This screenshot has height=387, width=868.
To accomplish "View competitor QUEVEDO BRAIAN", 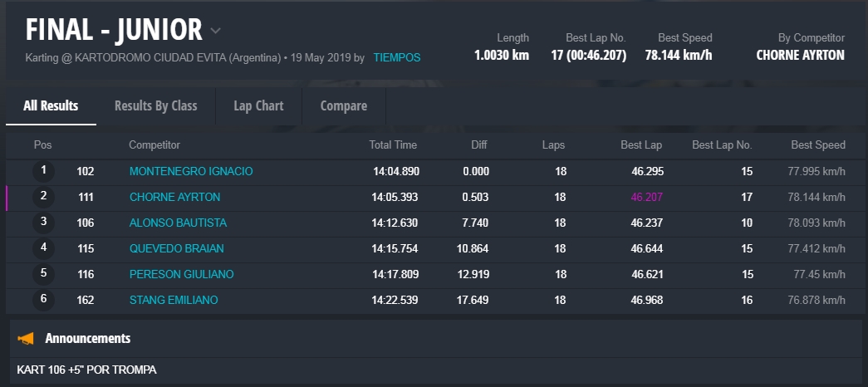I will [x=177, y=248].
